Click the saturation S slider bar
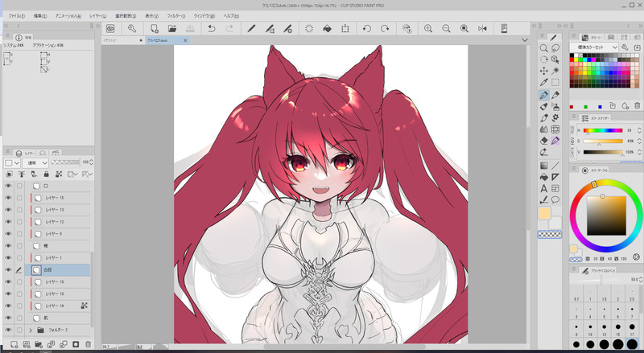This screenshot has height=353, width=644. 603,142
